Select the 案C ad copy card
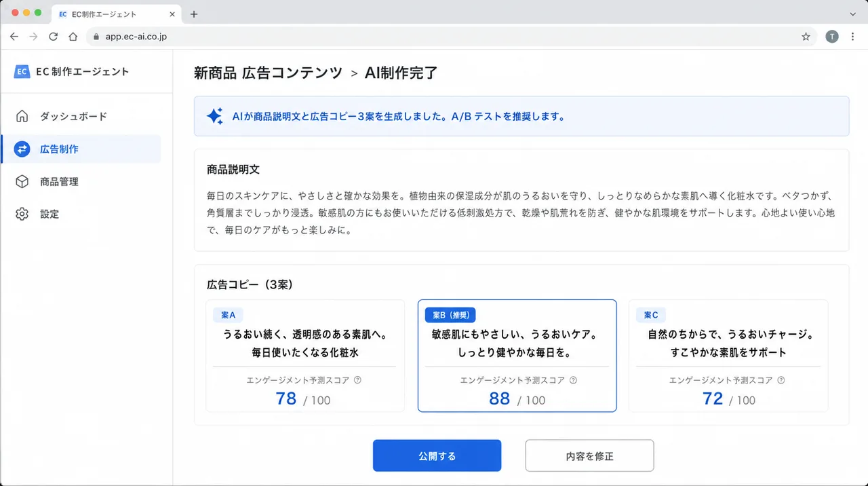This screenshot has height=486, width=868. click(728, 356)
